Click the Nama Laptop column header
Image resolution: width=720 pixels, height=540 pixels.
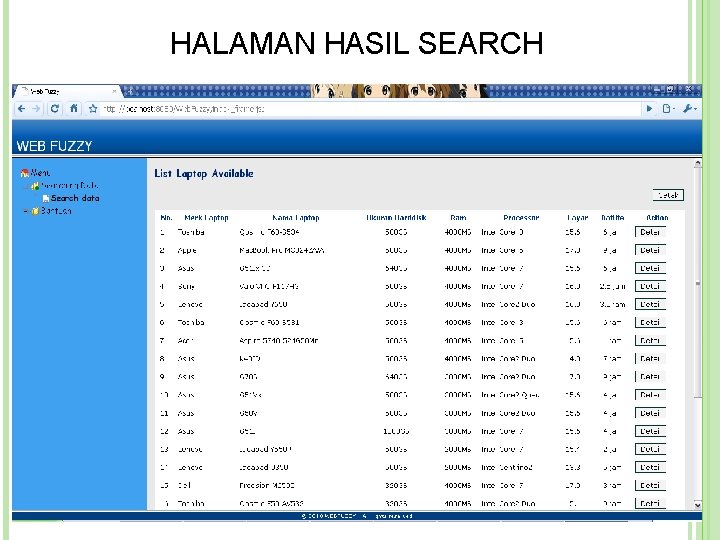click(296, 218)
